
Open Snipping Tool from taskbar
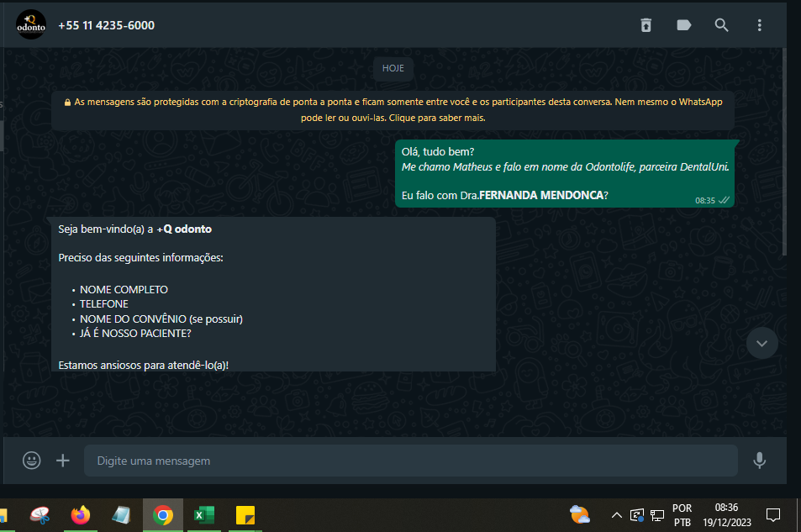(x=40, y=515)
